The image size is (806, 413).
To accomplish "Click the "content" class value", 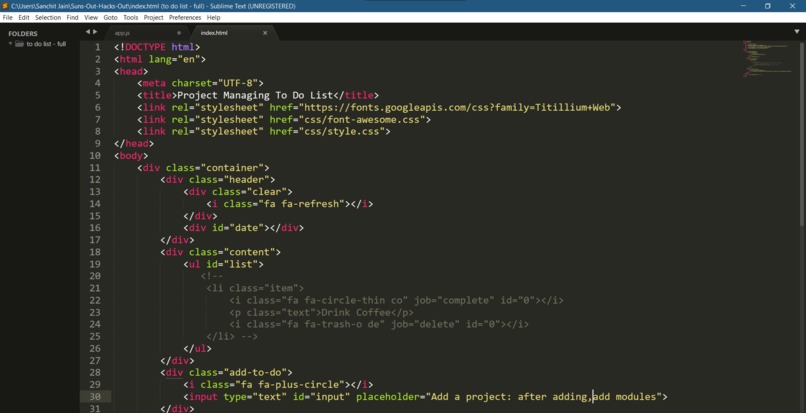I will [x=249, y=252].
